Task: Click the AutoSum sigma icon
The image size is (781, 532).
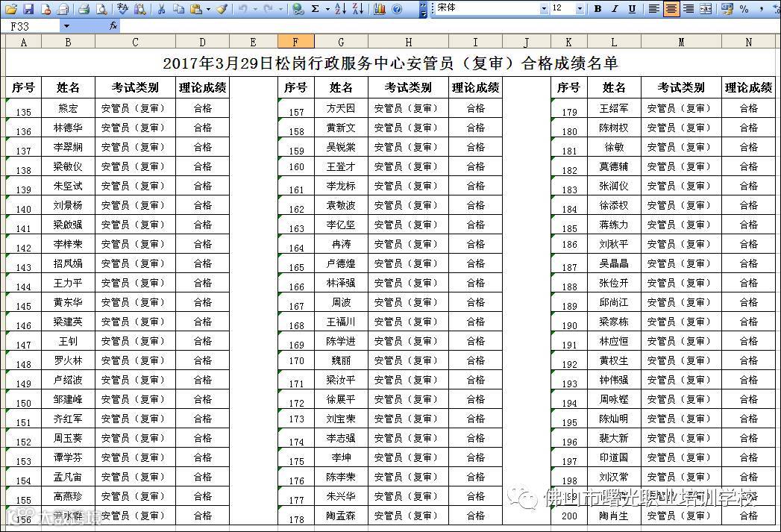Action: point(316,8)
